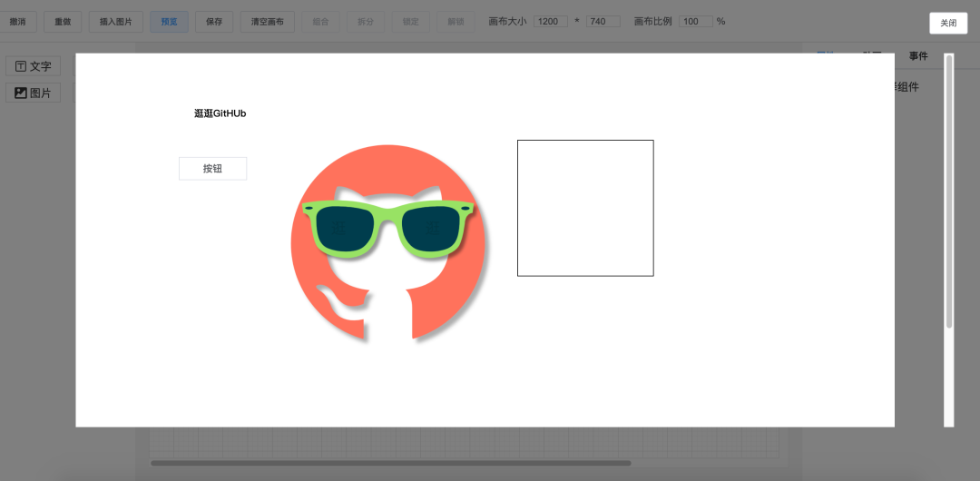Click the 清空画布 clear canvas button
Image resolution: width=980 pixels, height=481 pixels.
coord(268,21)
